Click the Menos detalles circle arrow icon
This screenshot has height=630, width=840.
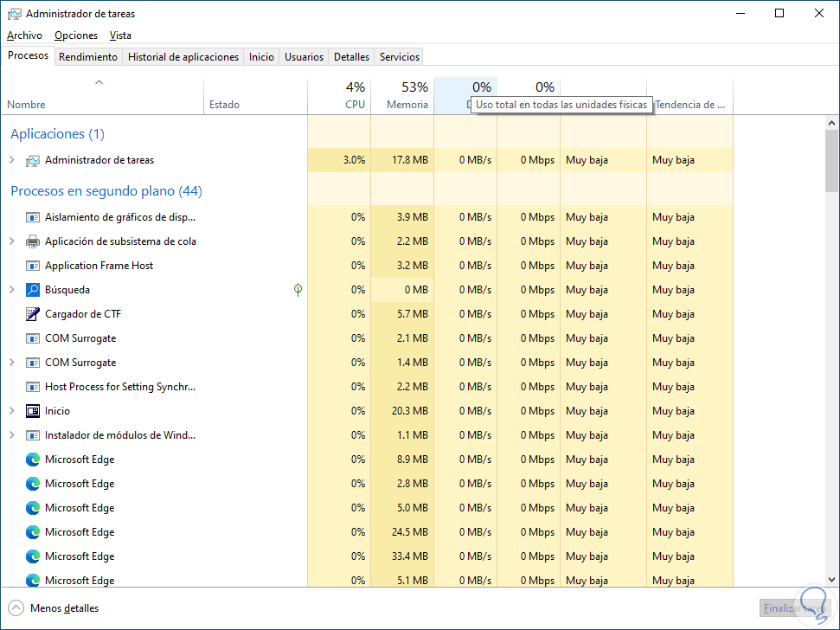tap(16, 608)
